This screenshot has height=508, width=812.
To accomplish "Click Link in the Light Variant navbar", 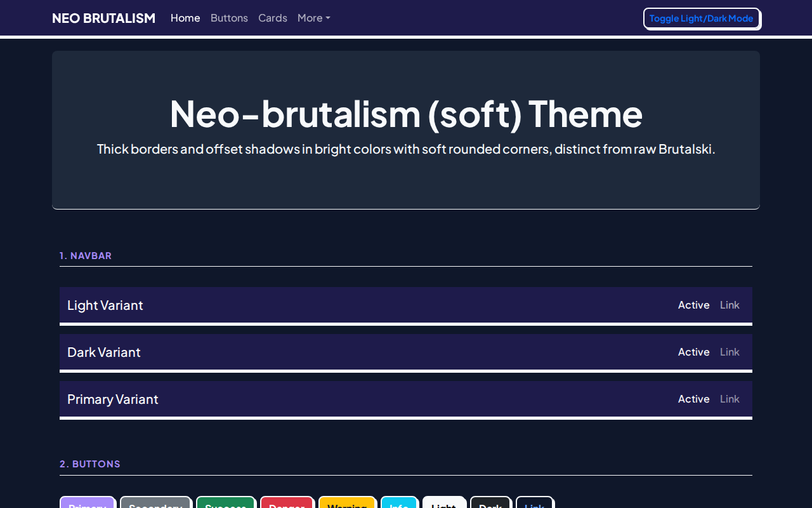I will (x=730, y=305).
